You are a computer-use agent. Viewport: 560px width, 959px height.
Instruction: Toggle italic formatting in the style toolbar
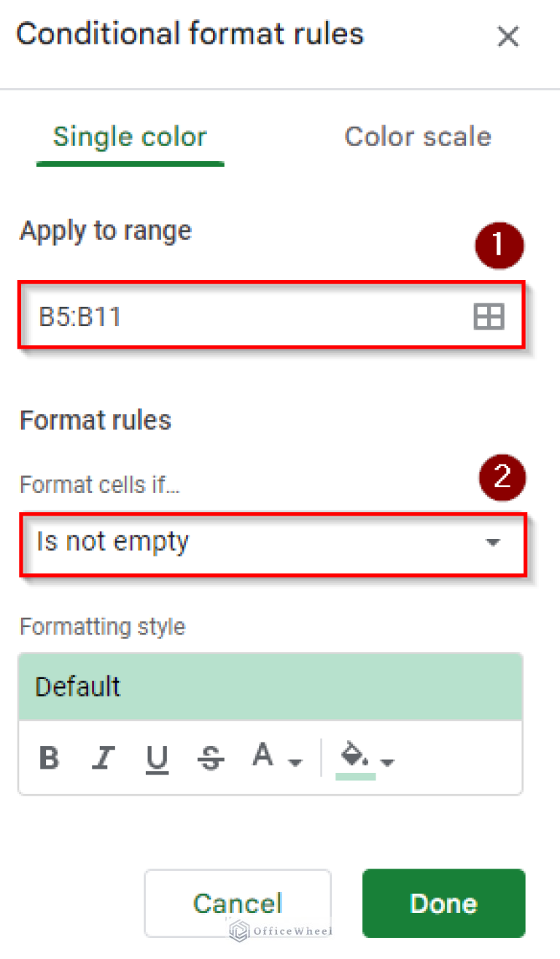click(x=103, y=758)
